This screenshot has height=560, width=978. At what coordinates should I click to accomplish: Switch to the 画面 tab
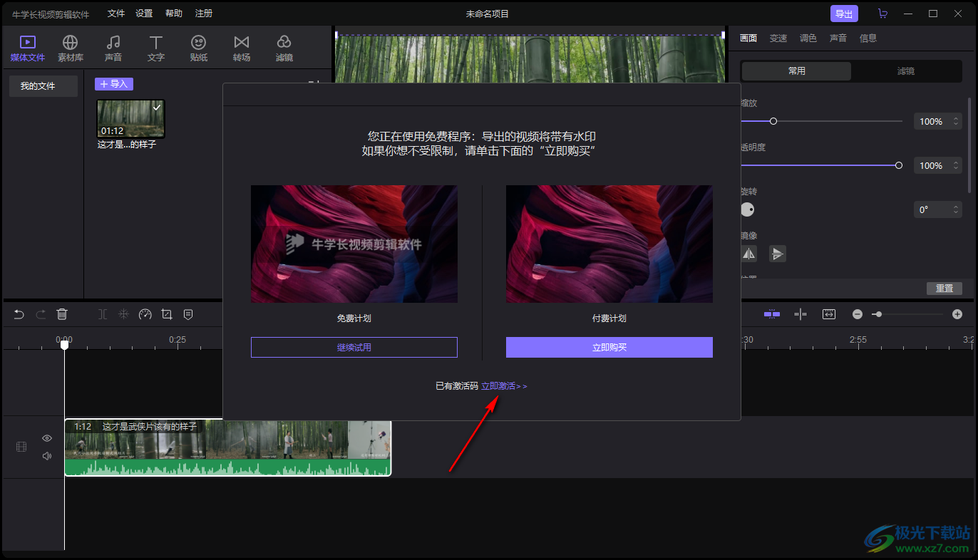tap(748, 38)
